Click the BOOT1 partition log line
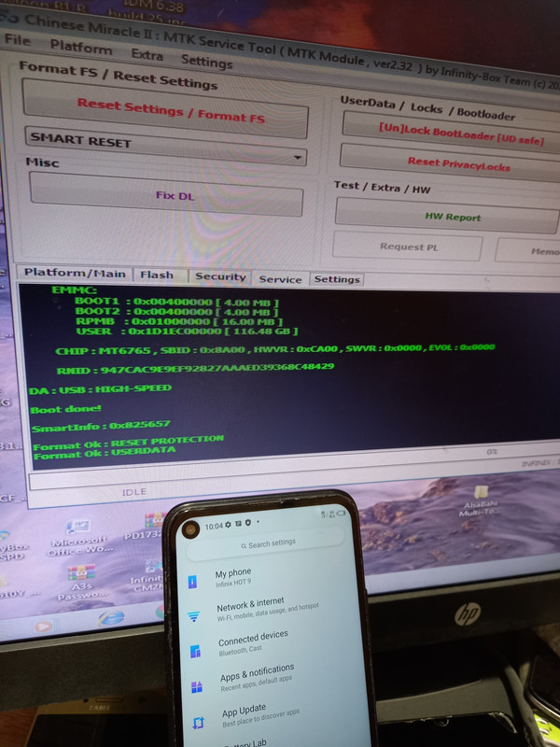560x747 pixels. tap(176, 302)
